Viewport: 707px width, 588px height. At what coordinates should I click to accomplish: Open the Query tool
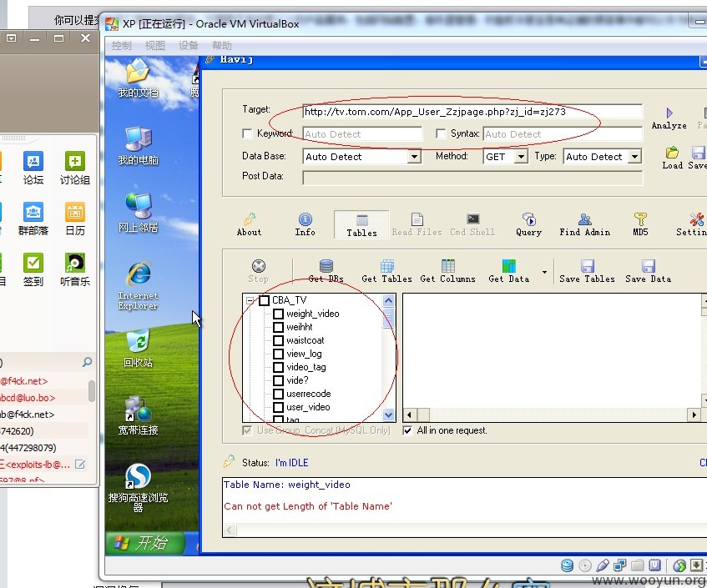pos(528,225)
